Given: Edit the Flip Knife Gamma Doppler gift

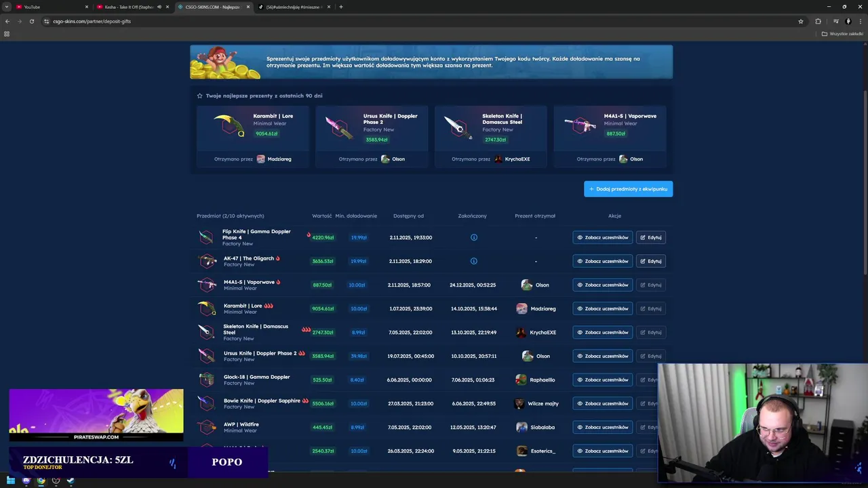Looking at the screenshot, I should [651, 237].
